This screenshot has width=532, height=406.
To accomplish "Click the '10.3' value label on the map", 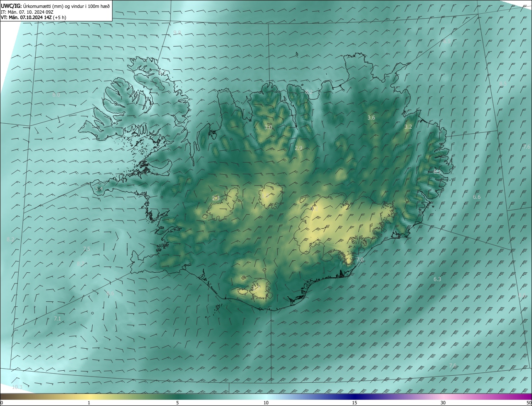I will [17, 387].
